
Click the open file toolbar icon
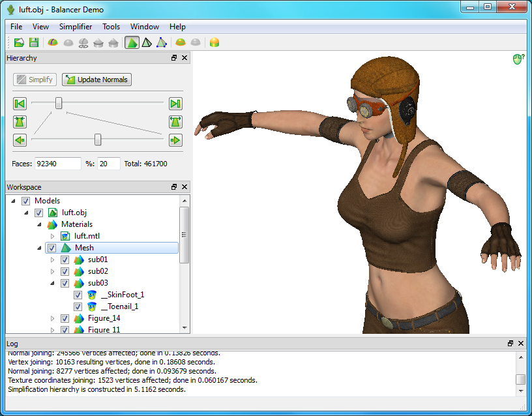click(x=19, y=43)
